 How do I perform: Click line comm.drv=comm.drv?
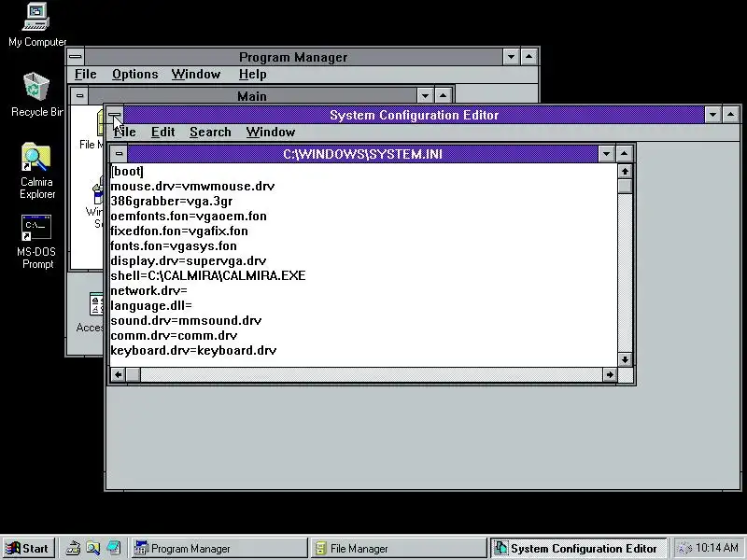pos(174,335)
